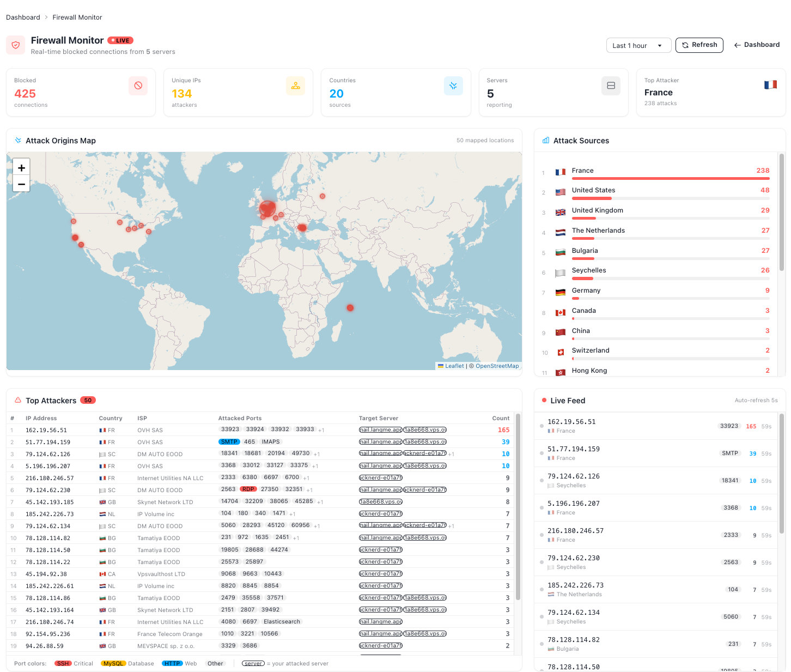Image resolution: width=791 pixels, height=672 pixels.
Task: Click the 50 mapped locations label
Action: coord(485,140)
